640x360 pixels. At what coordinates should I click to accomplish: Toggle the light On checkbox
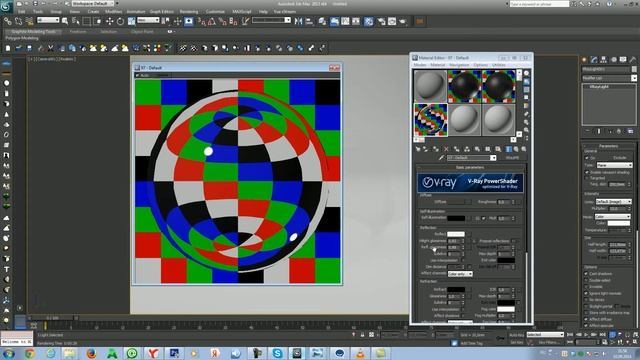point(587,158)
